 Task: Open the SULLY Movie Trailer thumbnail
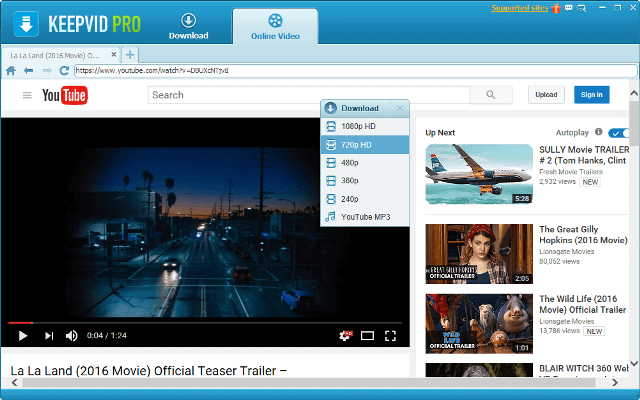(479, 174)
